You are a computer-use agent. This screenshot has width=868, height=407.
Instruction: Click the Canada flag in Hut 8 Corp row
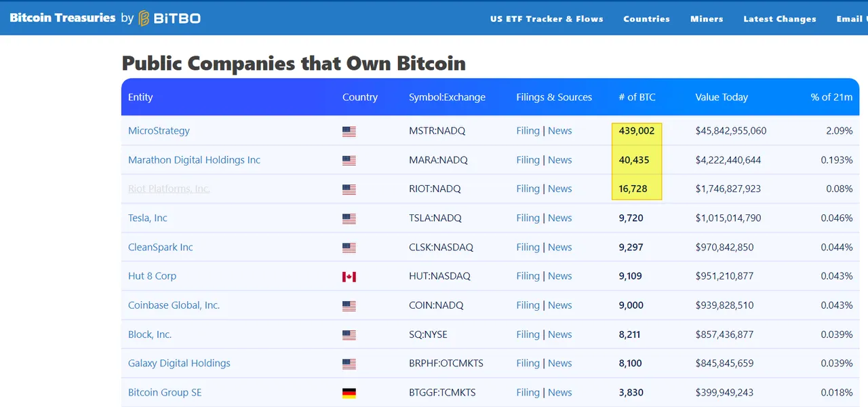pyautogui.click(x=349, y=277)
